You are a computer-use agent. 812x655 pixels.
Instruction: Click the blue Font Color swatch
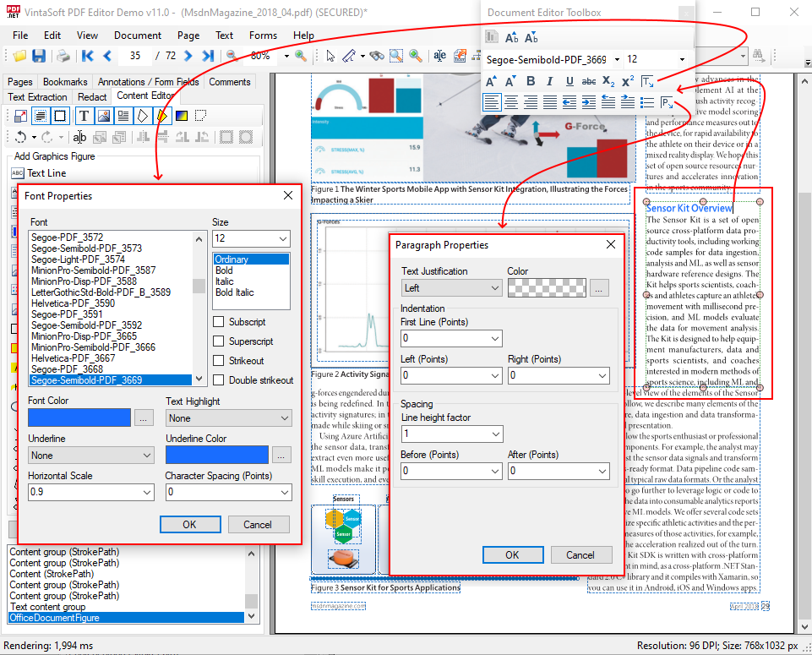click(79, 418)
